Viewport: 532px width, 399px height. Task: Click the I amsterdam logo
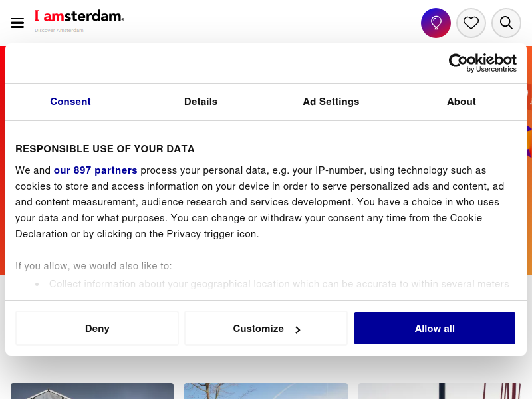pos(79,16)
